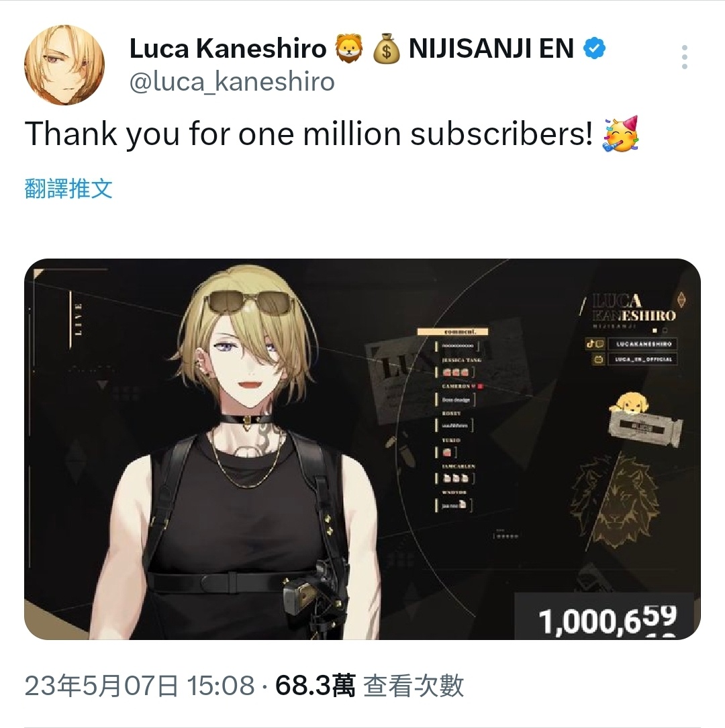The width and height of the screenshot is (725, 728).
Task: Click the LUCA_EN_OFFICIAL label in overlay
Action: coord(644,359)
